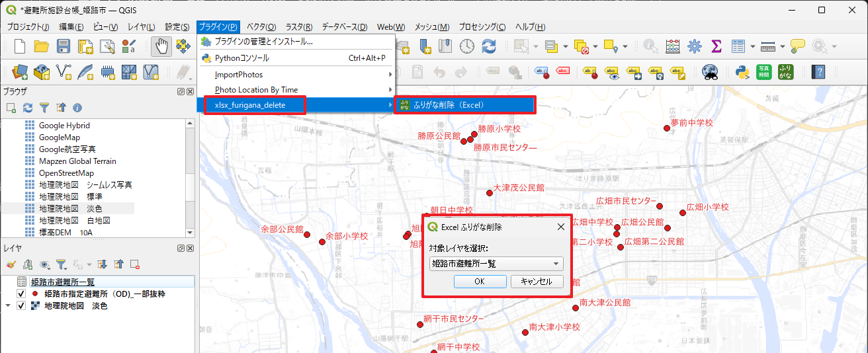Expand the measure tool dropdown arrow
868x353 pixels.
click(783, 47)
